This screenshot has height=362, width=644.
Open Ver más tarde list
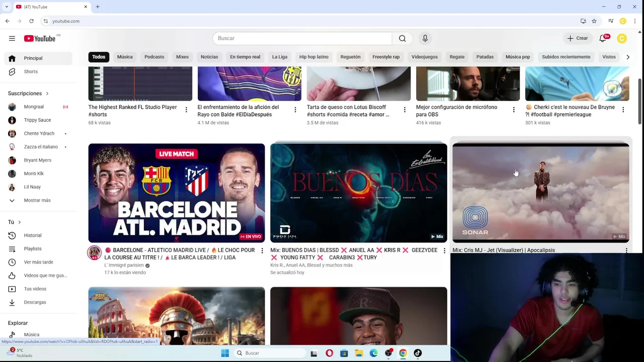click(x=39, y=262)
